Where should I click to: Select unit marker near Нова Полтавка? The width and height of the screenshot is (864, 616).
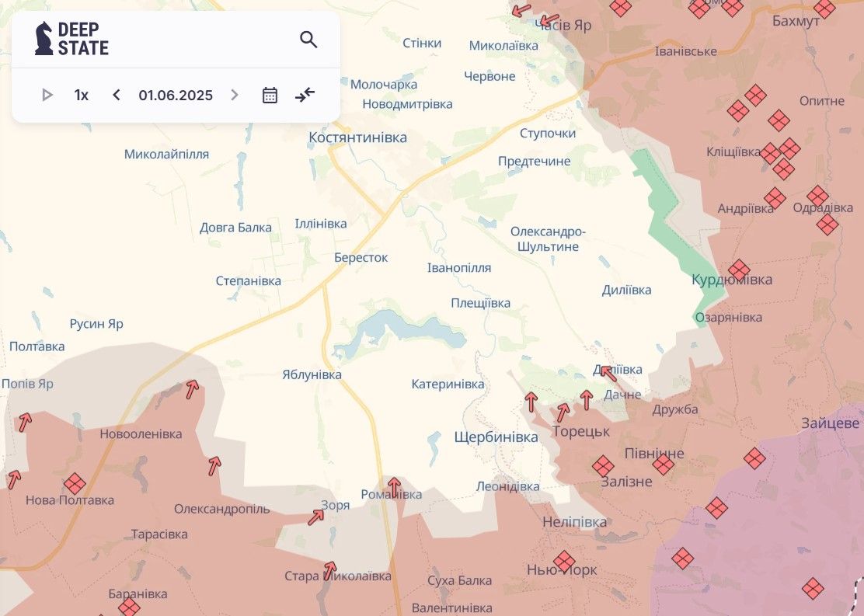coord(75,484)
